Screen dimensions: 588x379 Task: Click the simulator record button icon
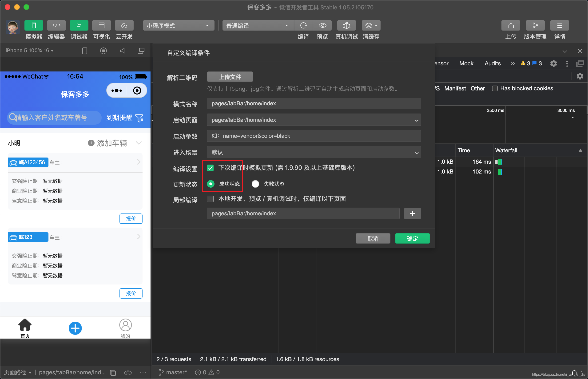(103, 51)
